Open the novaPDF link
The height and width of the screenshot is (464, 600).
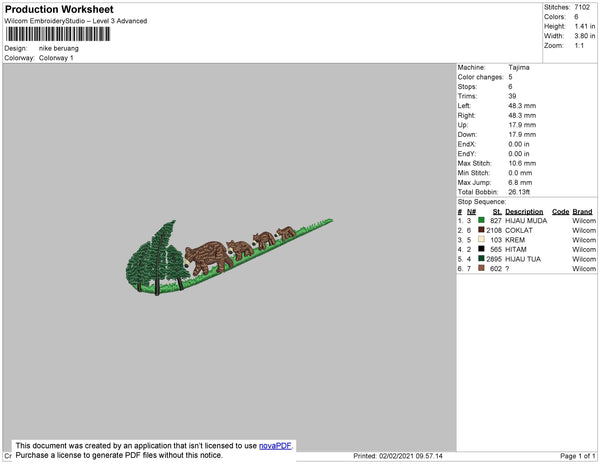(x=275, y=446)
